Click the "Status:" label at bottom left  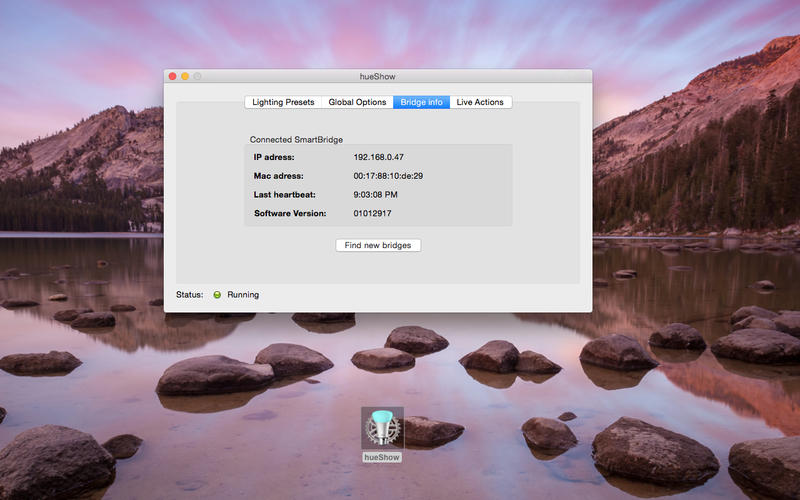pos(189,295)
